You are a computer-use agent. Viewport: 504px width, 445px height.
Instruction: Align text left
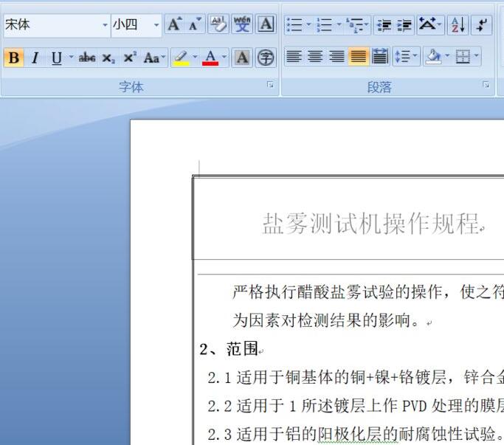tap(294, 57)
